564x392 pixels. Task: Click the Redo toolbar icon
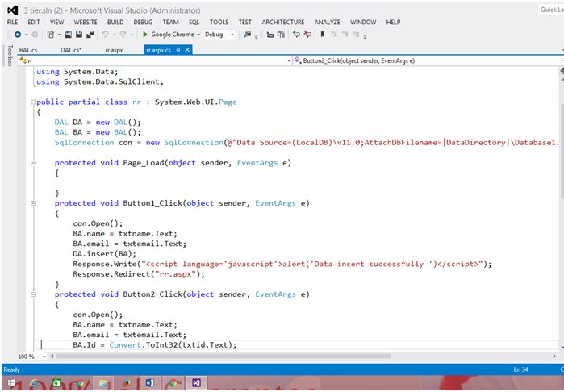[123, 35]
